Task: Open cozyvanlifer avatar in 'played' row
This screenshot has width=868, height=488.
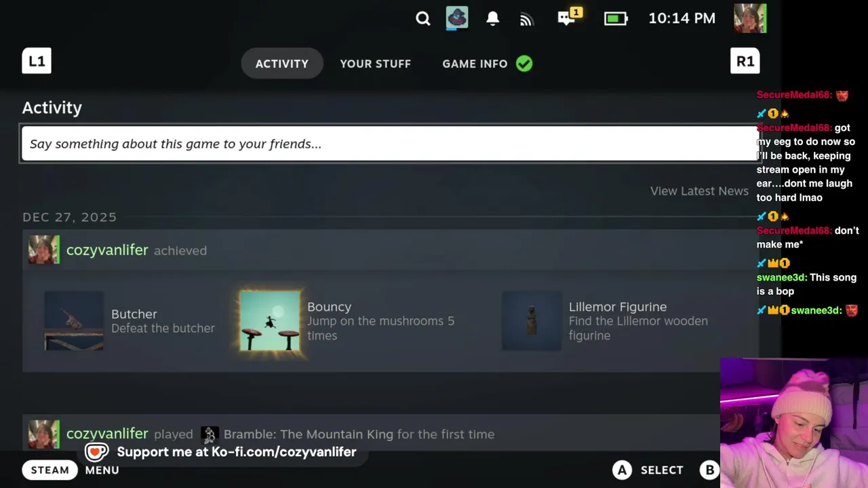Action: tap(43, 434)
